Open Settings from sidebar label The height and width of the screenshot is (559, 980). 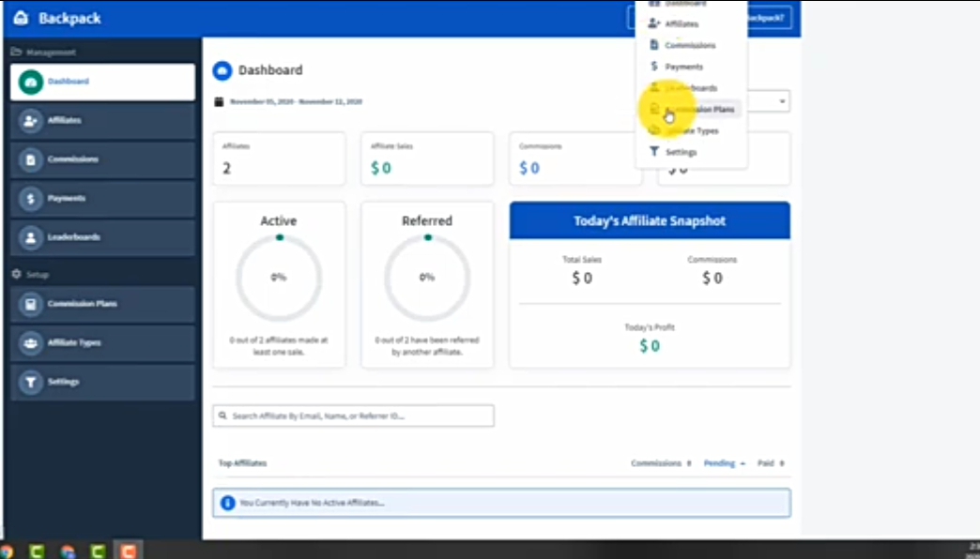pos(63,381)
